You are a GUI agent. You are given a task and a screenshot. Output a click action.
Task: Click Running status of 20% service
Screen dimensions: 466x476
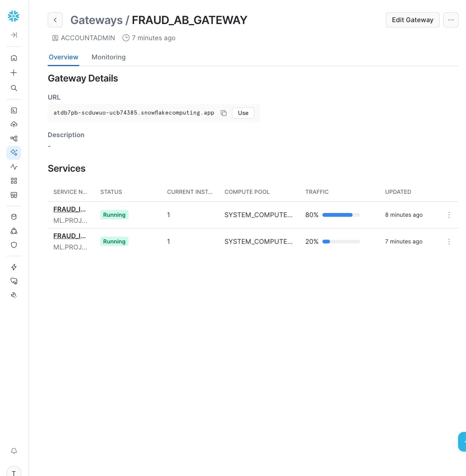tap(114, 242)
